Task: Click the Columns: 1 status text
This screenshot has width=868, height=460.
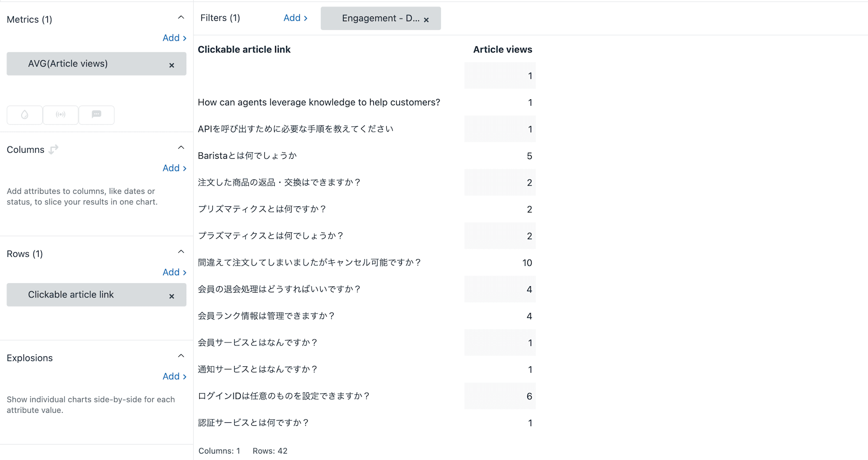Action: pyautogui.click(x=219, y=451)
